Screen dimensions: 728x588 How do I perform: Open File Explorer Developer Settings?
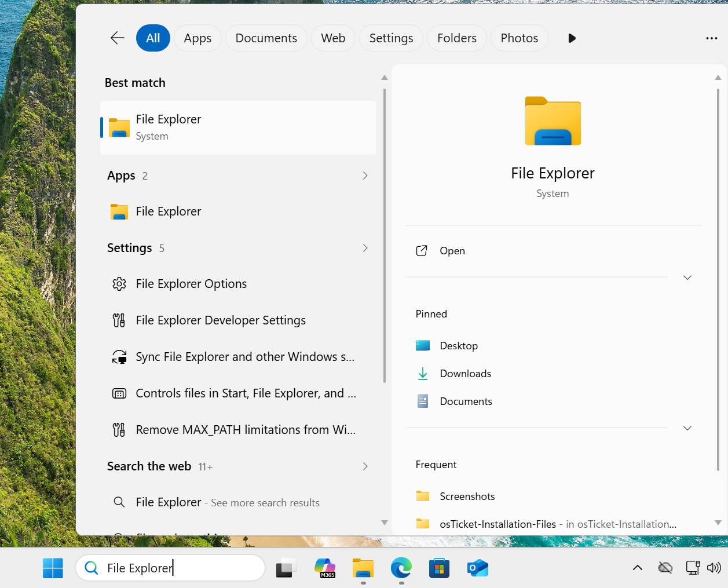coord(238,320)
